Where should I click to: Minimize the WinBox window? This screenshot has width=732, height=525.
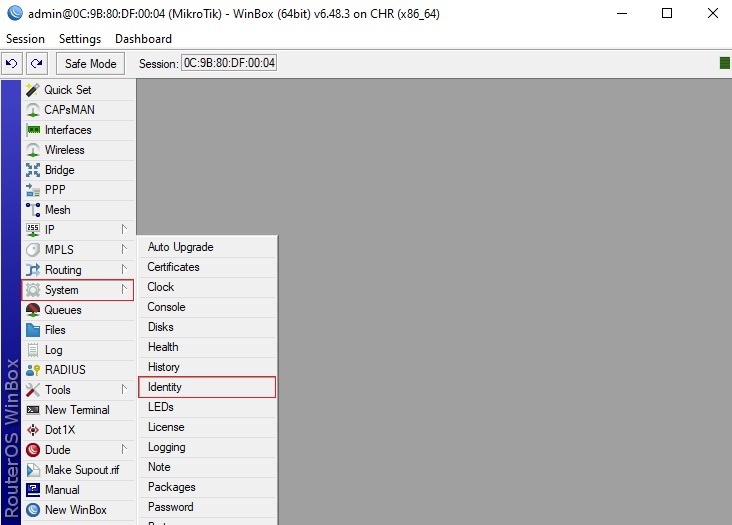tap(622, 13)
